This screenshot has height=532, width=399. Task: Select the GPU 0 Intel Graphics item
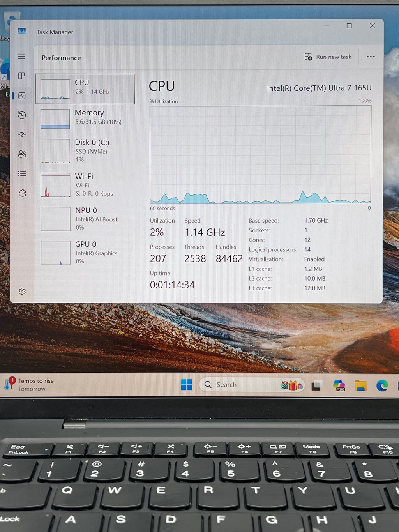click(x=85, y=253)
